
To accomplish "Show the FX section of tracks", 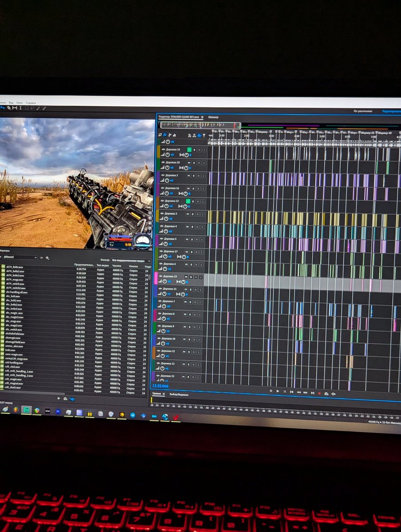I will [x=165, y=135].
